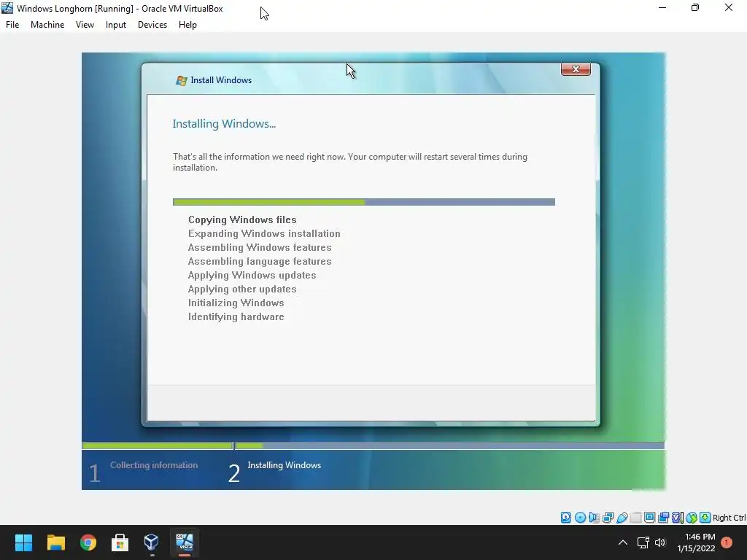
Task: Close the VirtualBox VM window
Action: click(729, 7)
